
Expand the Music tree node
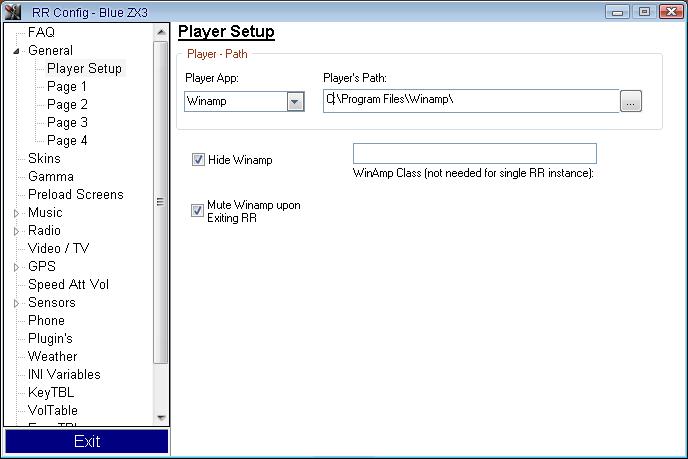coord(16,213)
